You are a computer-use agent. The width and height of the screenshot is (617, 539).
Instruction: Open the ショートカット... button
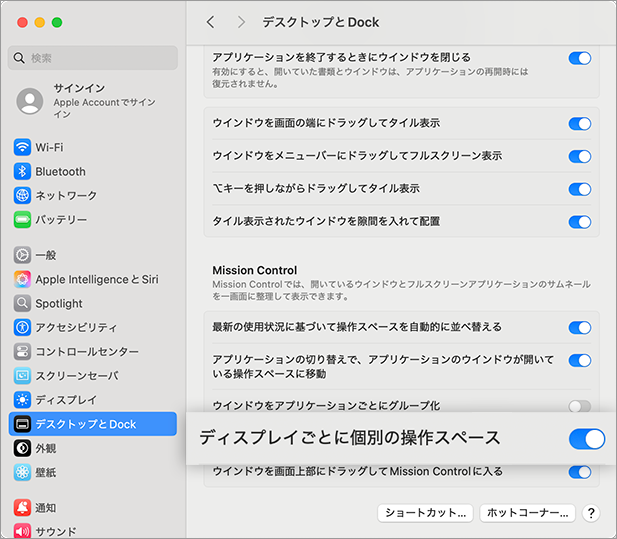pos(425,513)
